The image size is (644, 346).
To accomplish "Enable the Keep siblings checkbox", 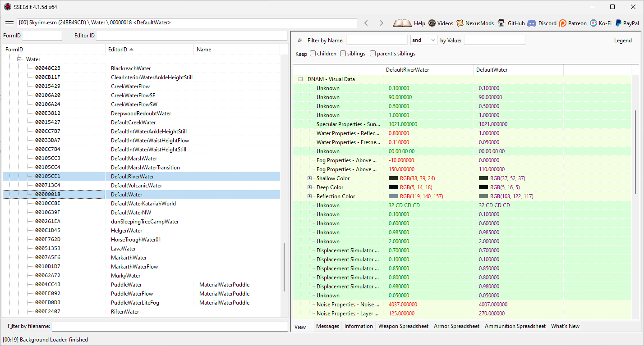I will (343, 54).
